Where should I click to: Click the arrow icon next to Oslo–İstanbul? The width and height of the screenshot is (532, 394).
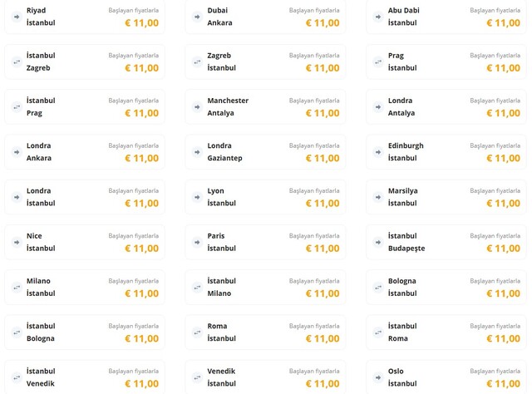378,377
